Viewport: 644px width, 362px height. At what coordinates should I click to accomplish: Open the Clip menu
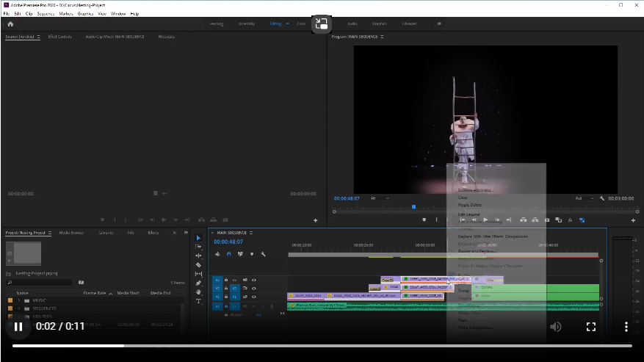29,14
